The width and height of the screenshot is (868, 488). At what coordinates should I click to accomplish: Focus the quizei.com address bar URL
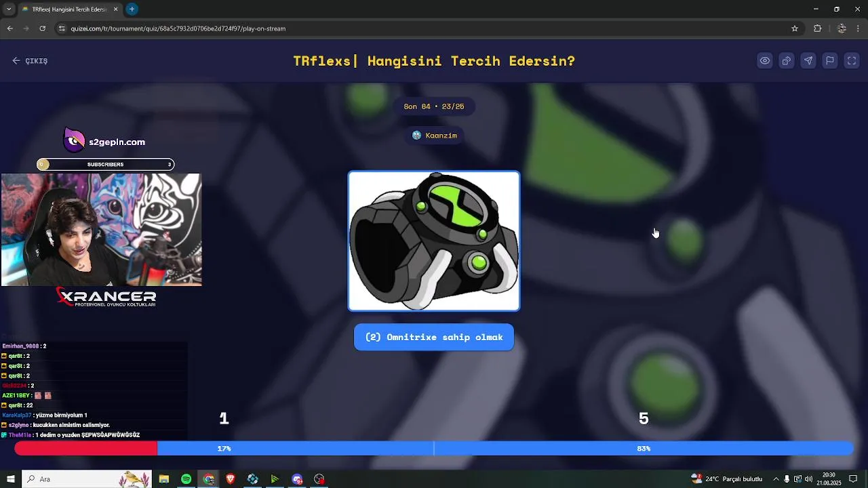click(178, 28)
